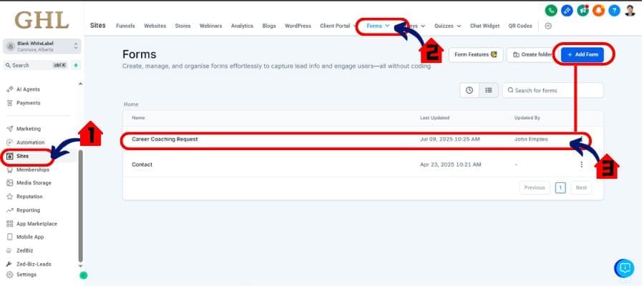Click the sidebar Search box
This screenshot has width=644, height=286.
point(35,65)
